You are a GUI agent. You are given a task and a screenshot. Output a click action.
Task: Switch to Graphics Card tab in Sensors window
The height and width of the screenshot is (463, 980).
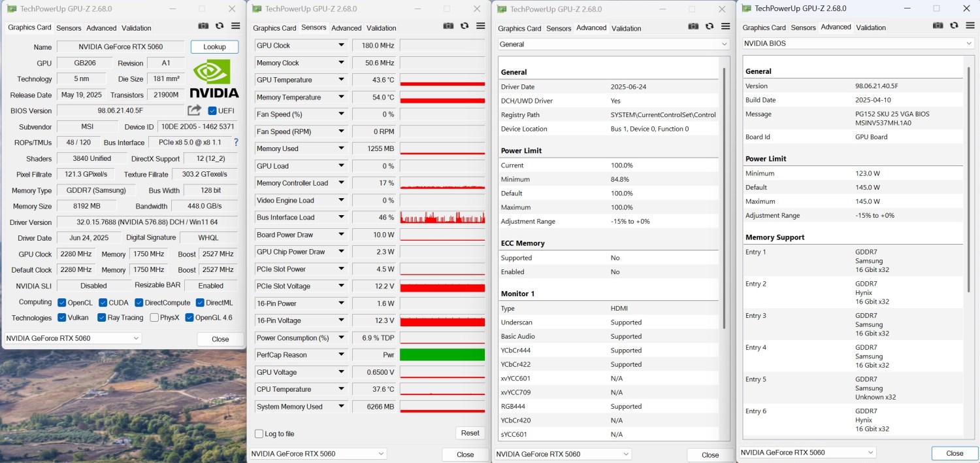274,28
